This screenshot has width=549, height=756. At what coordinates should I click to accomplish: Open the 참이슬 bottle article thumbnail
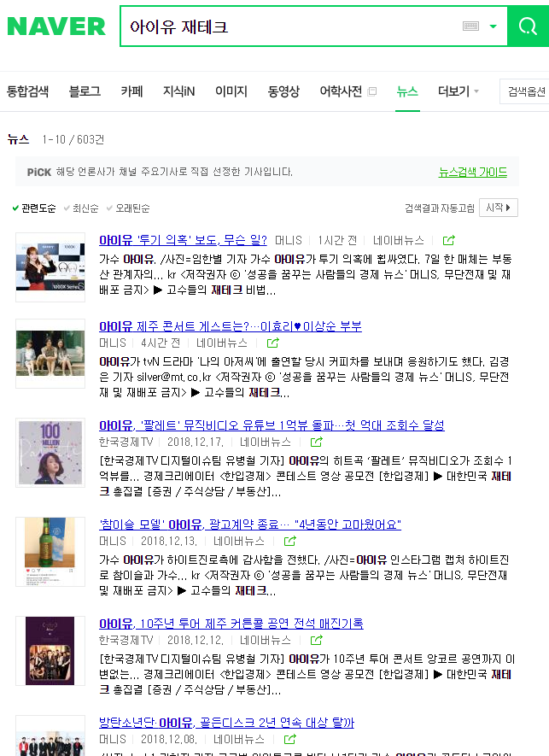[50, 551]
